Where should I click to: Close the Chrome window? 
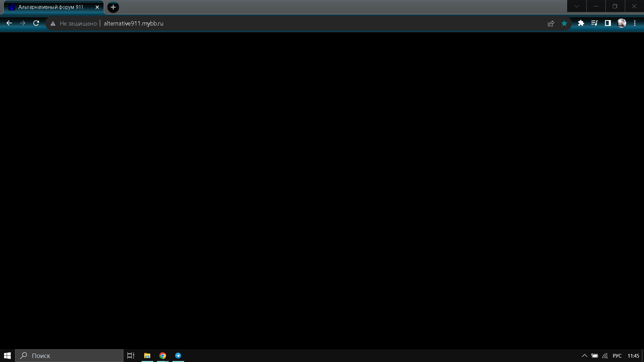point(634,6)
